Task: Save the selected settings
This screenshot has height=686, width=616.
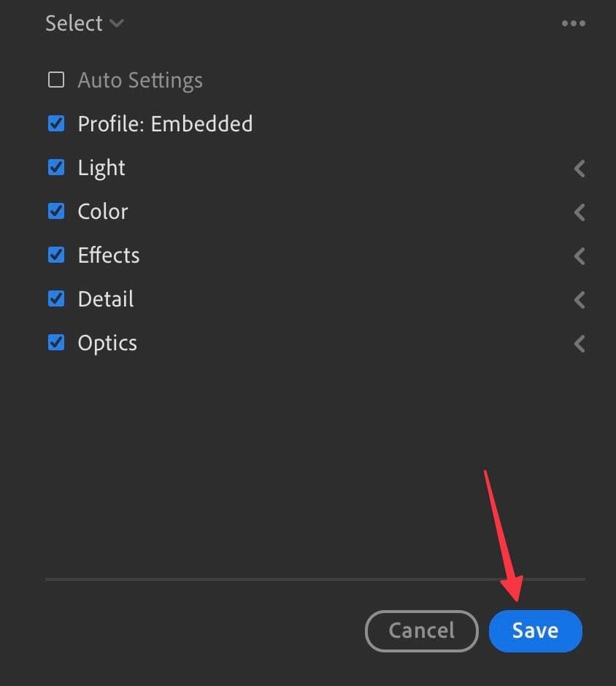Action: (x=535, y=631)
